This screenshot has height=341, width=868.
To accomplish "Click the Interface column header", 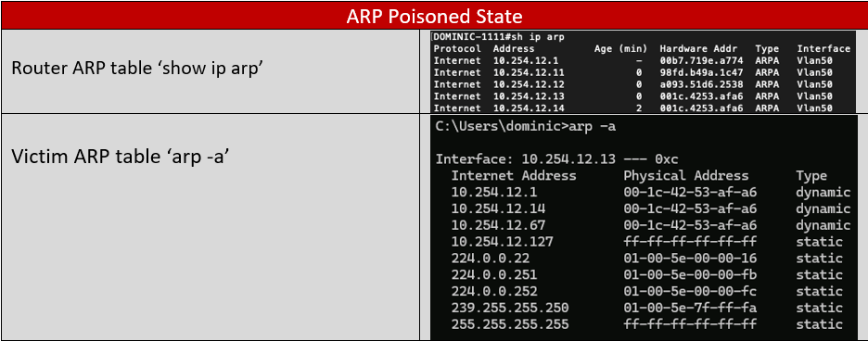I will [x=823, y=49].
